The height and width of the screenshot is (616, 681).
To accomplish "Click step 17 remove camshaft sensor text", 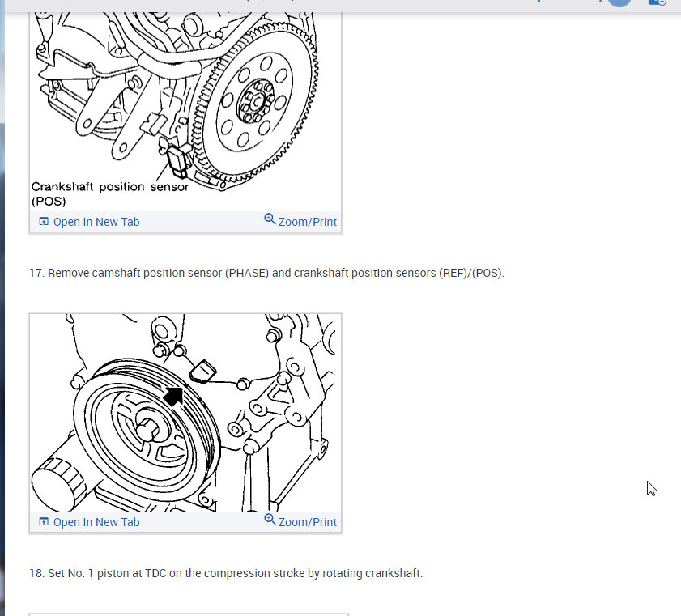I will click(x=266, y=273).
